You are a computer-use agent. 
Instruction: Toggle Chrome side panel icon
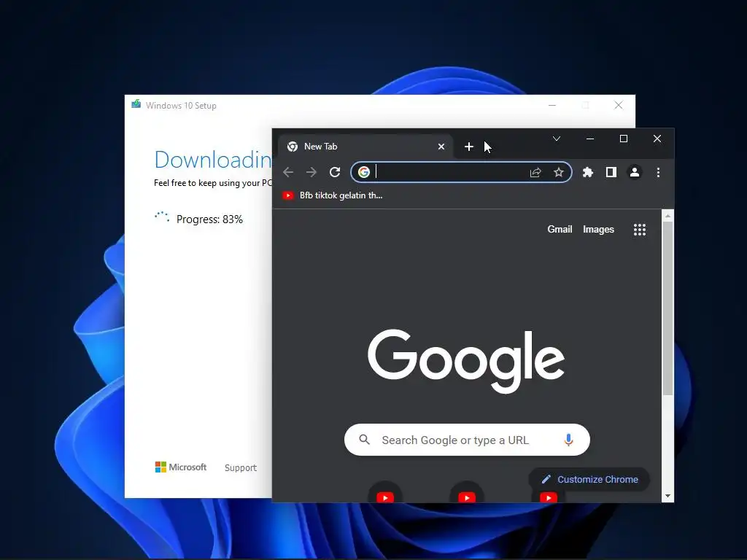pos(611,172)
